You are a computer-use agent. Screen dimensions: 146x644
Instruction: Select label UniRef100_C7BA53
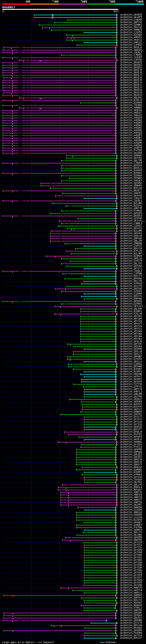tap(131, 55)
